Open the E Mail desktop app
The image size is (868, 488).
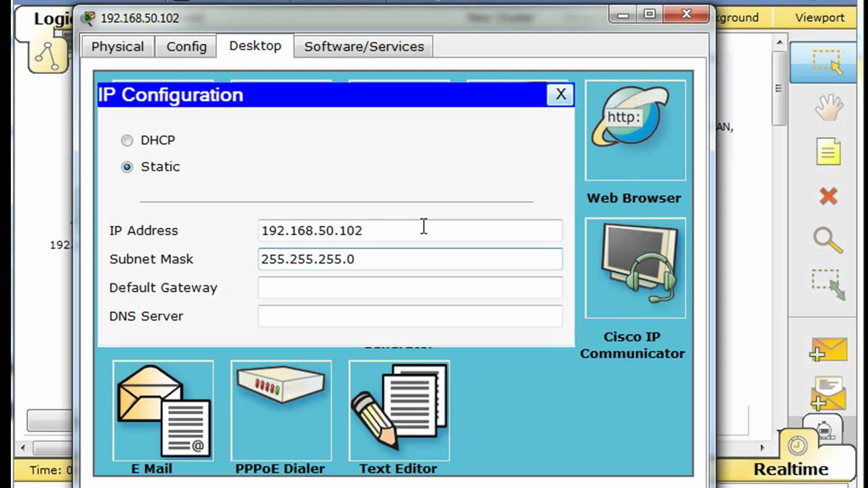(163, 410)
